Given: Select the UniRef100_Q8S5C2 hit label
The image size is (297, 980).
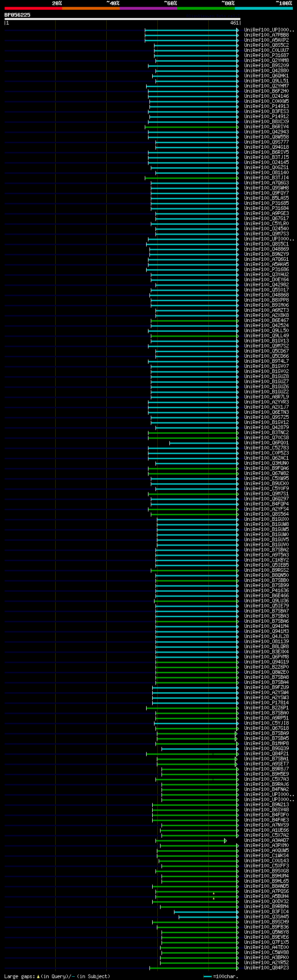Looking at the screenshot, I should [x=266, y=45].
